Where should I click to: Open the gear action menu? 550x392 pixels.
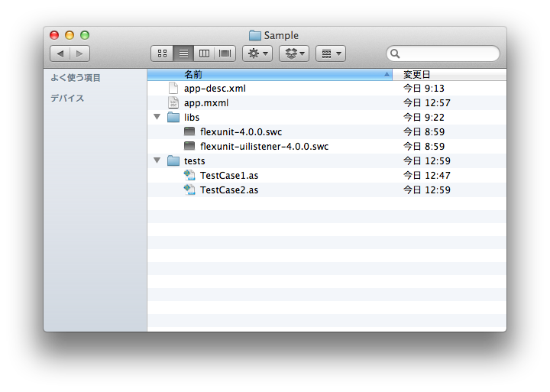[257, 53]
